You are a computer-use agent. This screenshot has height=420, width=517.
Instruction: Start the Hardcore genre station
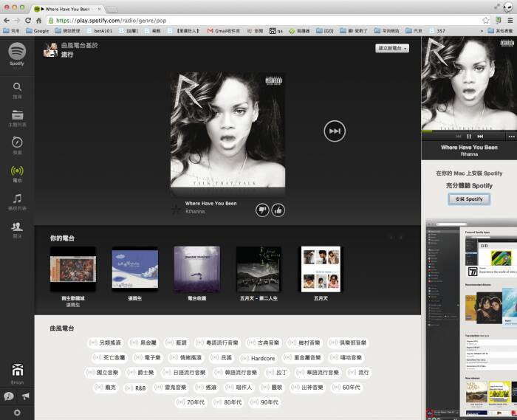point(258,358)
